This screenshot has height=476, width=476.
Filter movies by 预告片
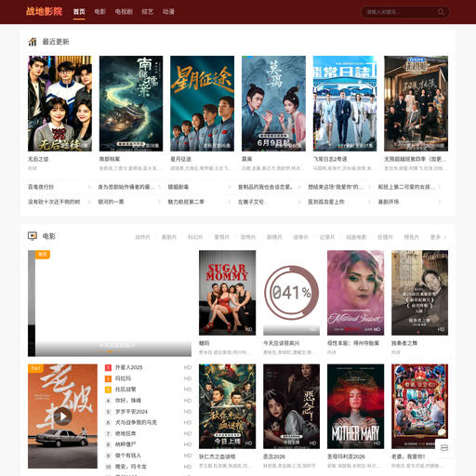(x=411, y=237)
